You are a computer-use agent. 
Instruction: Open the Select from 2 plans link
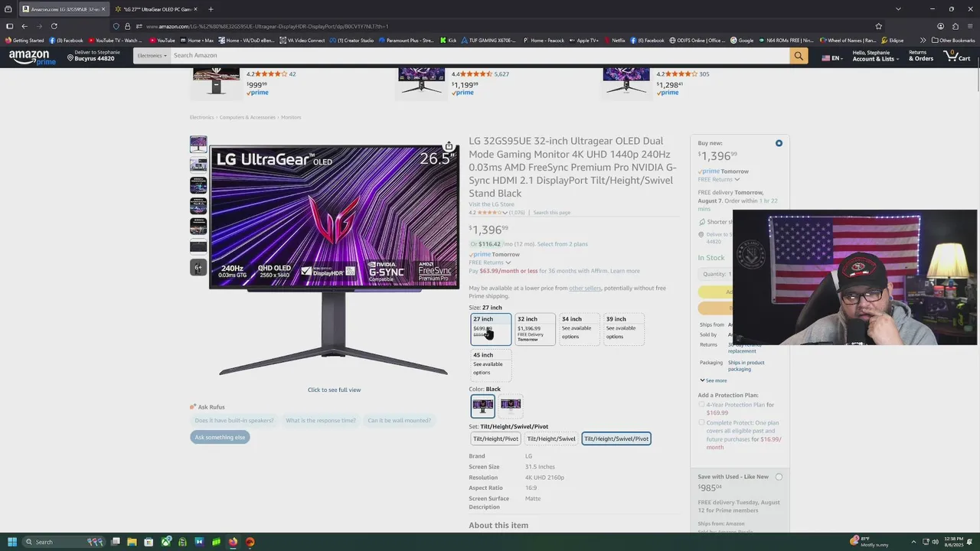(563, 244)
